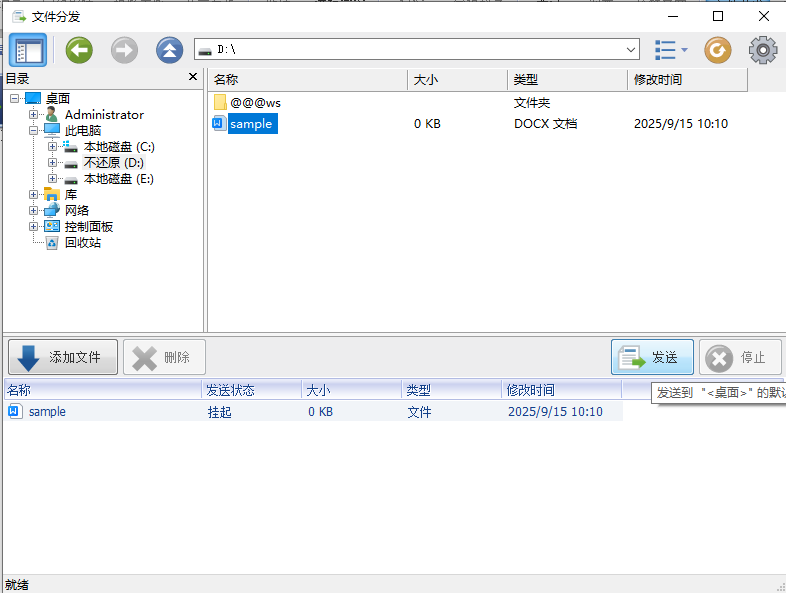
Task: Expand the 不还原 (D:) node
Action: [x=52, y=162]
